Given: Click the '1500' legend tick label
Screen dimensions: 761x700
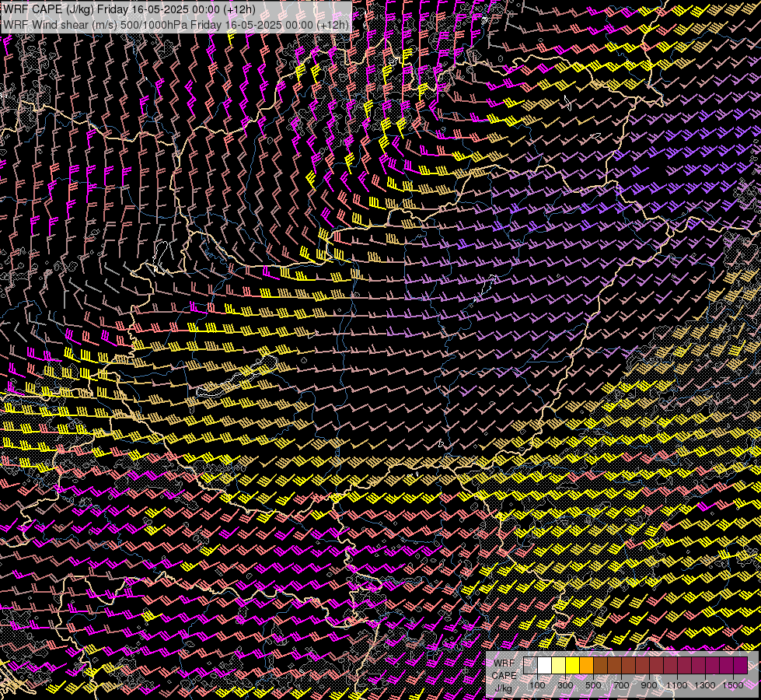Looking at the screenshot, I should [733, 685].
